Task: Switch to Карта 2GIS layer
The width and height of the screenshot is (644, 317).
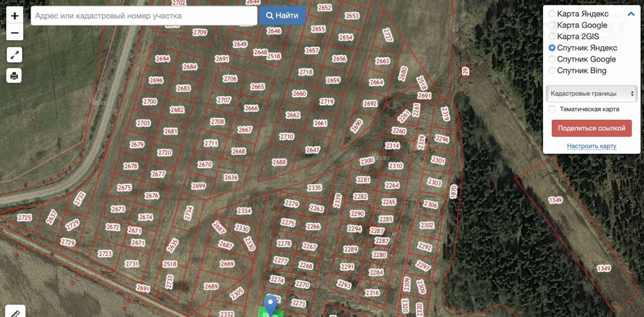Action: (x=552, y=37)
